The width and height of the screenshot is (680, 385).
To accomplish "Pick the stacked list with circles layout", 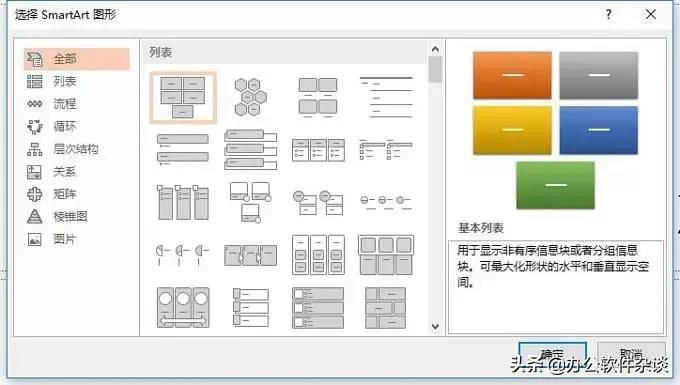I will pyautogui.click(x=318, y=202).
